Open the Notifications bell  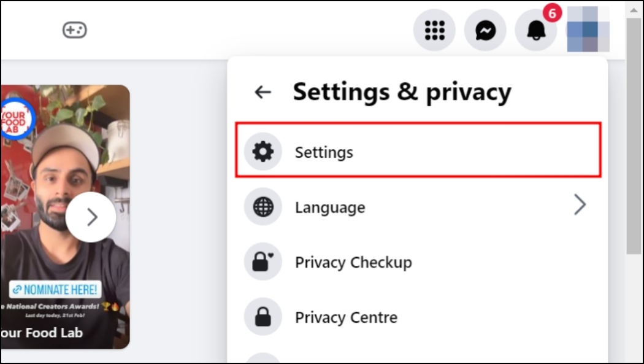(x=535, y=29)
